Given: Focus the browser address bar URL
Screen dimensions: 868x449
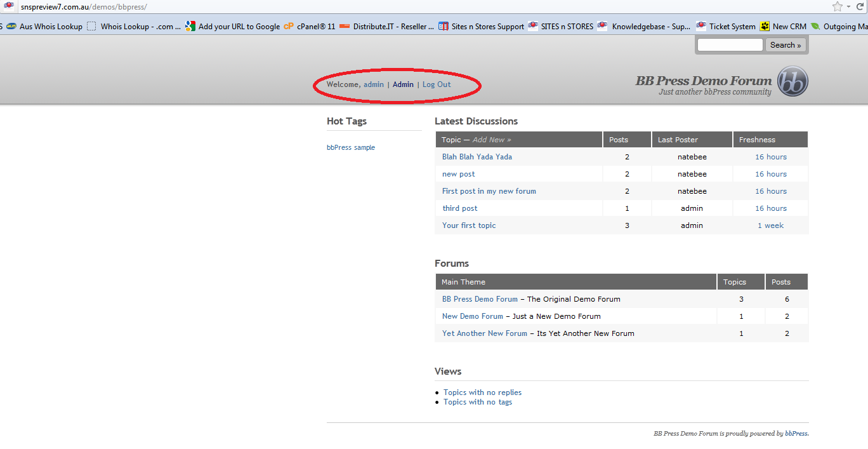Looking at the screenshot, I should pyautogui.click(x=84, y=6).
